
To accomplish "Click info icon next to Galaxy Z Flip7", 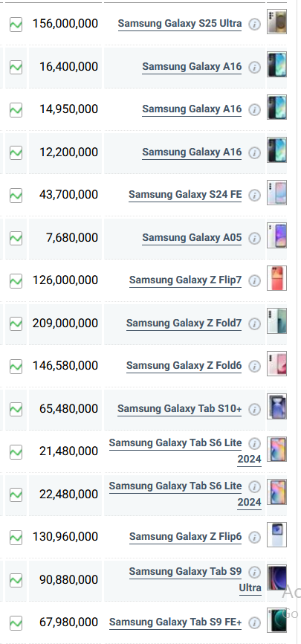I will (255, 280).
